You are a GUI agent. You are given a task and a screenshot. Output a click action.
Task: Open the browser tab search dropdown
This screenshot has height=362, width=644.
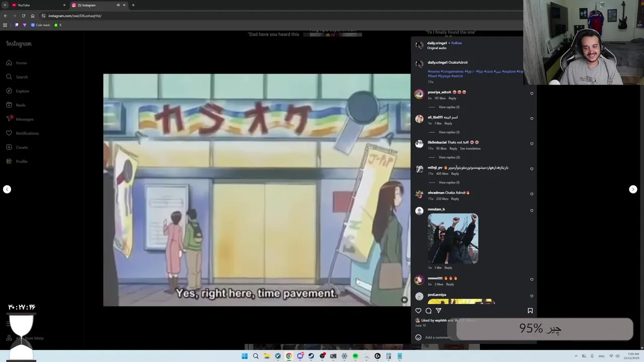[x=5, y=5]
